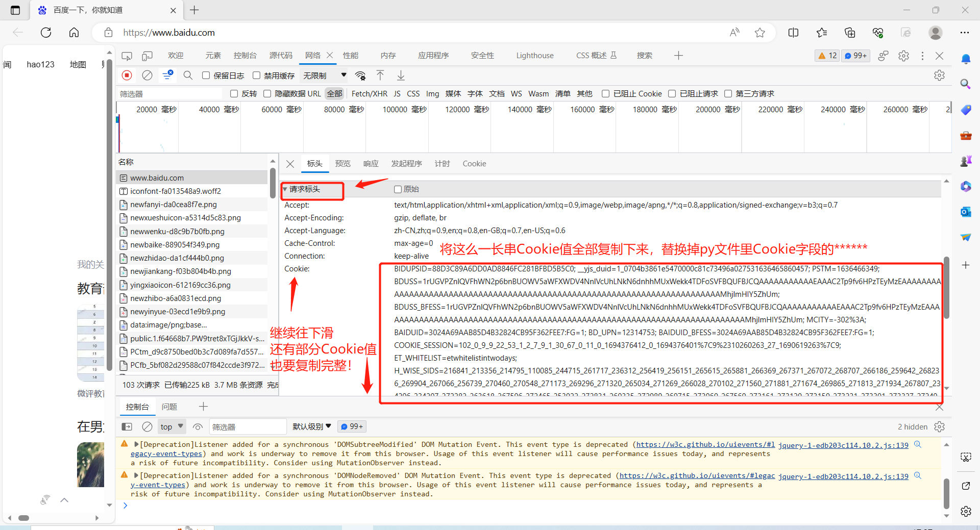Image resolution: width=980 pixels, height=530 pixels.
Task: Enable preserve log checkbox
Action: (206, 75)
